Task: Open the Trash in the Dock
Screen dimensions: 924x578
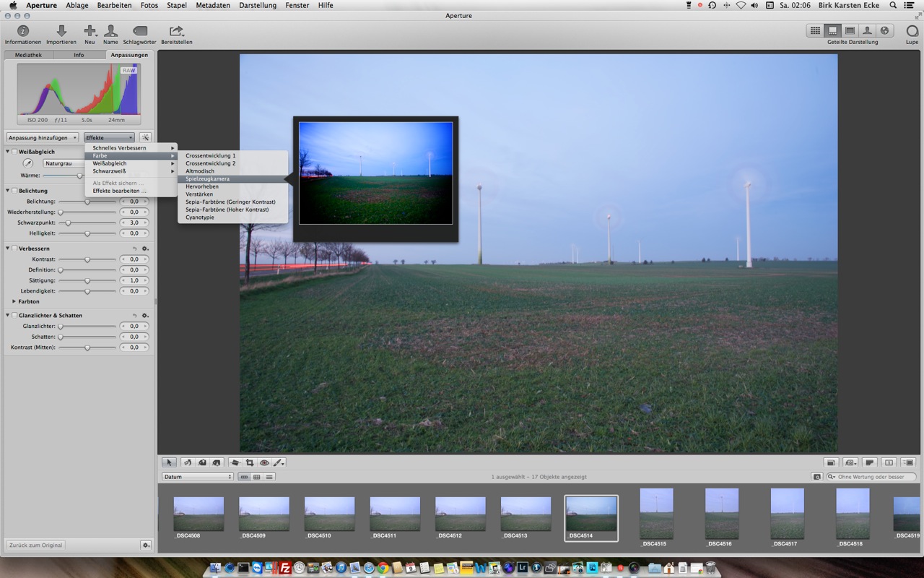Action: (x=710, y=568)
